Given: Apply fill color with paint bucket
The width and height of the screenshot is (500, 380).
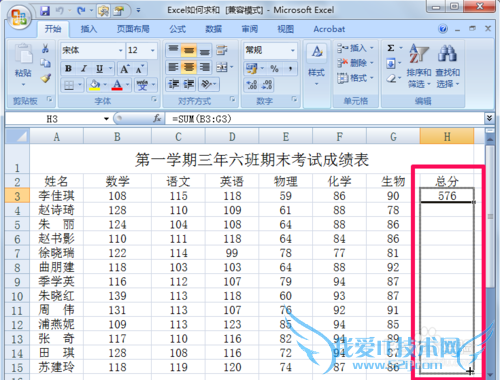Looking at the screenshot, I should (95, 85).
